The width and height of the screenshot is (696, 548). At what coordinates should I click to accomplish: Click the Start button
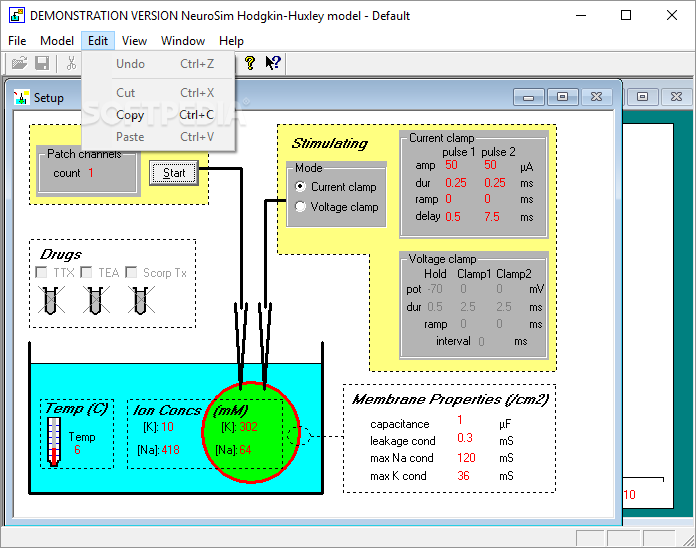(x=174, y=173)
